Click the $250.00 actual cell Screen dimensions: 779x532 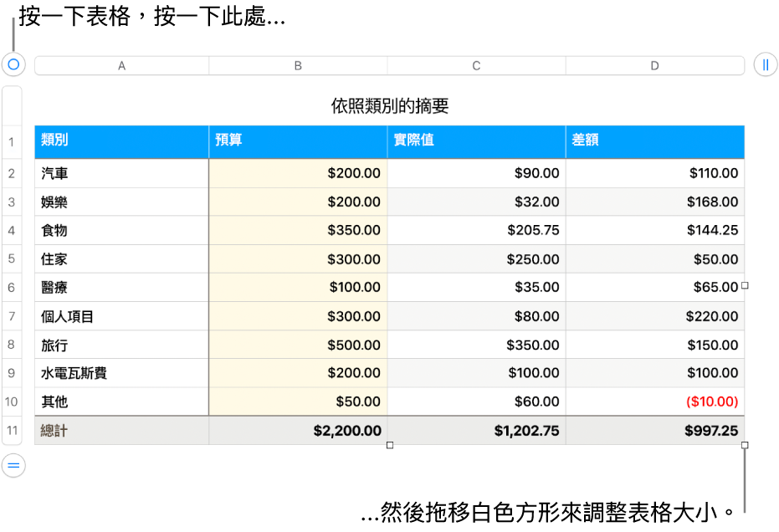click(476, 258)
